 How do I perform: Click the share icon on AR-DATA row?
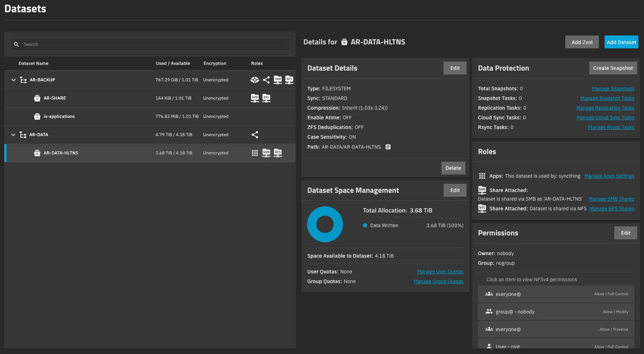255,135
